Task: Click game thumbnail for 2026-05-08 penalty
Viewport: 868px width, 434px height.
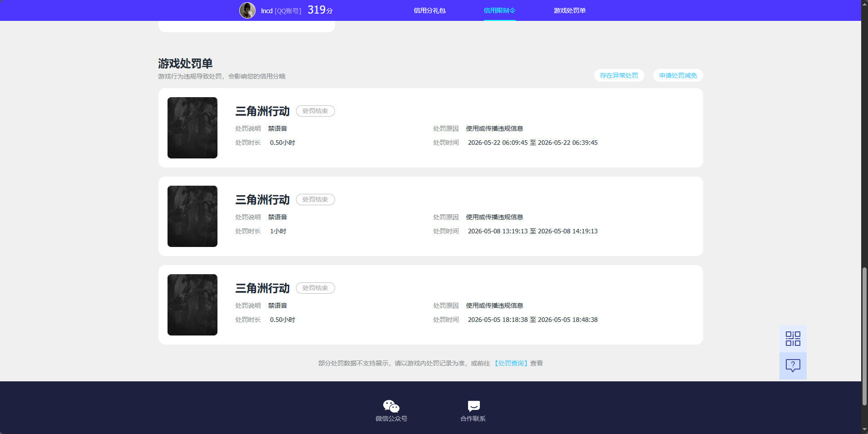Action: coord(192,216)
